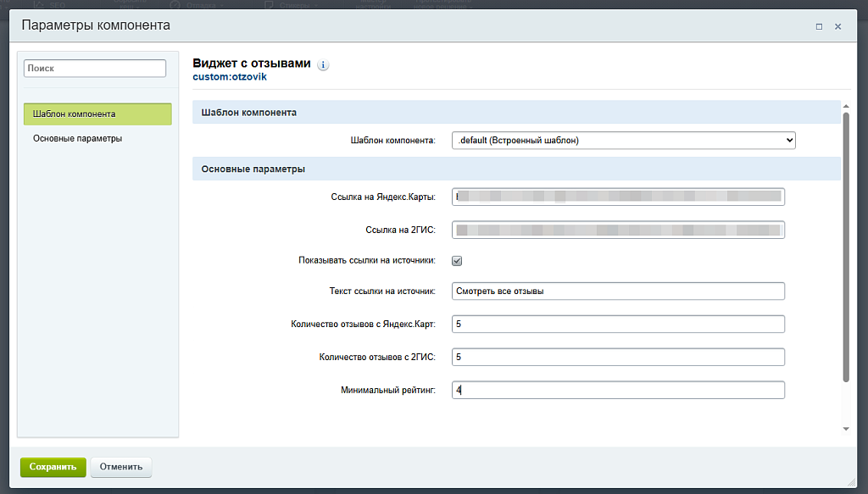
Task: Open the Шаблон компонента dropdown
Action: coord(624,141)
